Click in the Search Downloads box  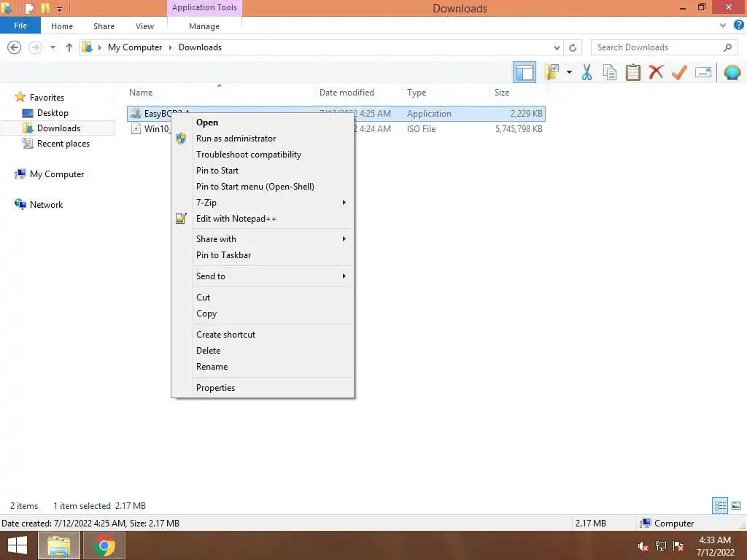pos(657,47)
